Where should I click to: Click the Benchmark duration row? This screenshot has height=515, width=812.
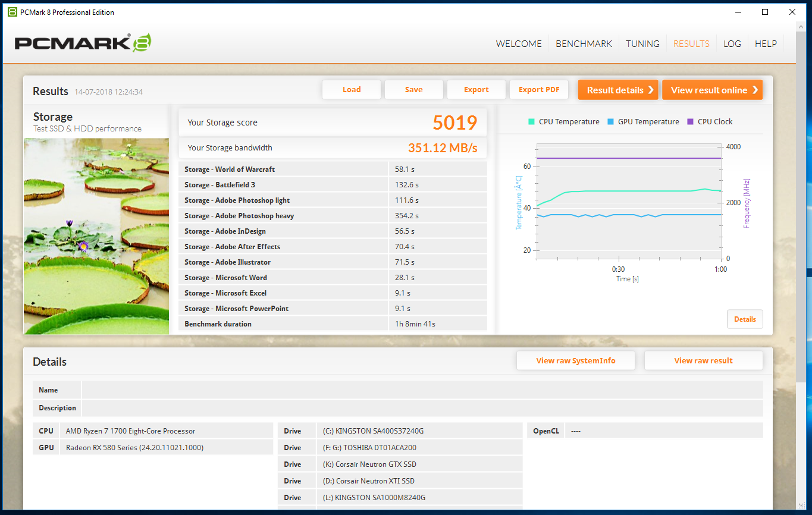(333, 324)
